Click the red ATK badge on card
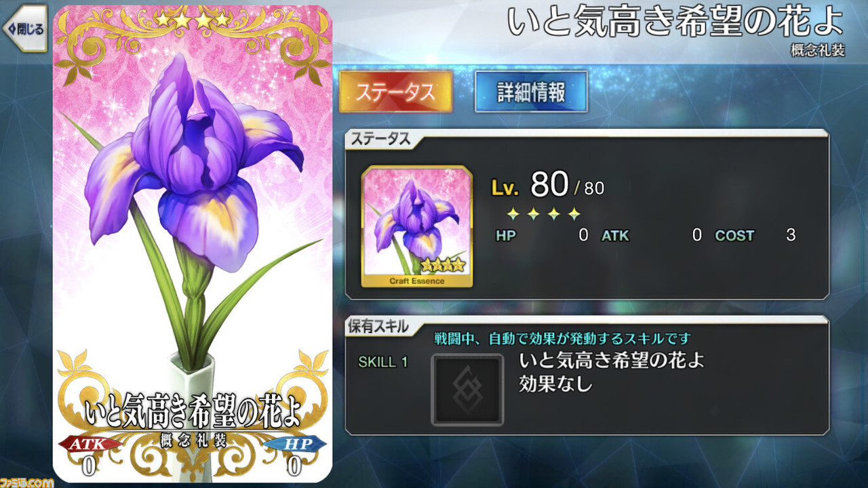The width and height of the screenshot is (868, 488). point(89,443)
